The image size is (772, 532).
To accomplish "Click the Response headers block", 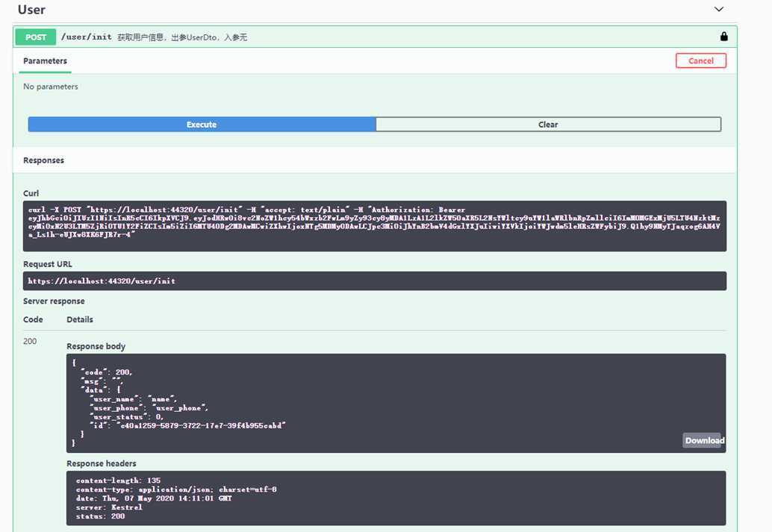I will coord(396,498).
